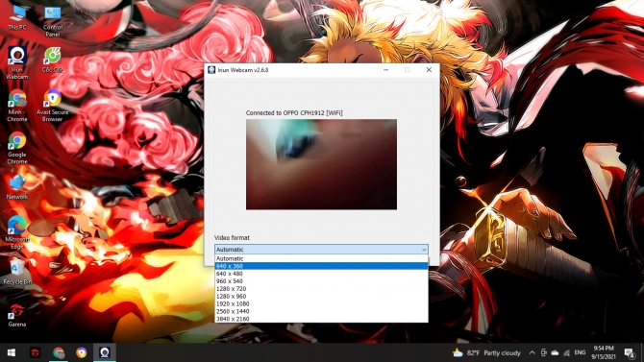
Task: Open WiFi network tray icon
Action: click(566, 352)
